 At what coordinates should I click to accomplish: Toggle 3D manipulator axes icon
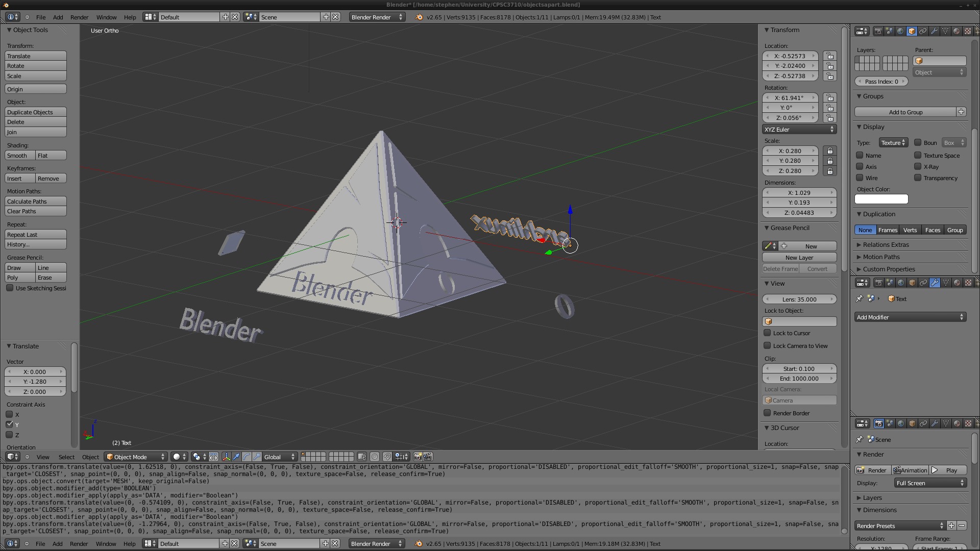tap(226, 457)
